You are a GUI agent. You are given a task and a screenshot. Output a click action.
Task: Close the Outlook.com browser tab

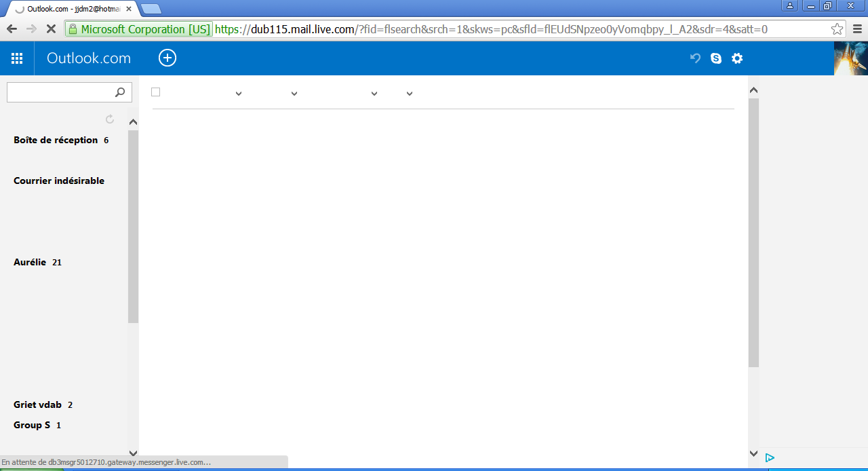tap(129, 9)
